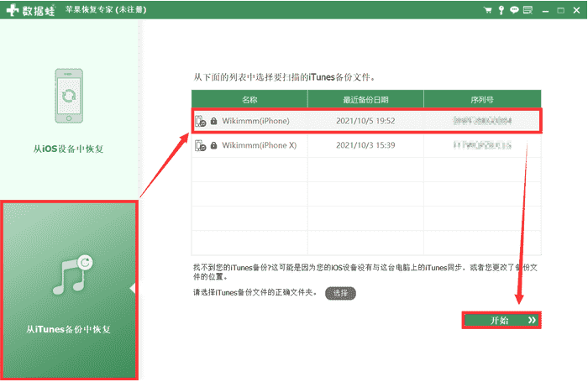Click the date 2021/10/3 15:39

coord(365,145)
